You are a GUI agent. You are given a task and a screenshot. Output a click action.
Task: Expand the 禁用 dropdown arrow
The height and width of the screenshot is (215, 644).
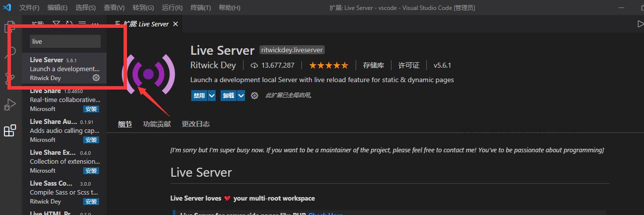(x=212, y=96)
